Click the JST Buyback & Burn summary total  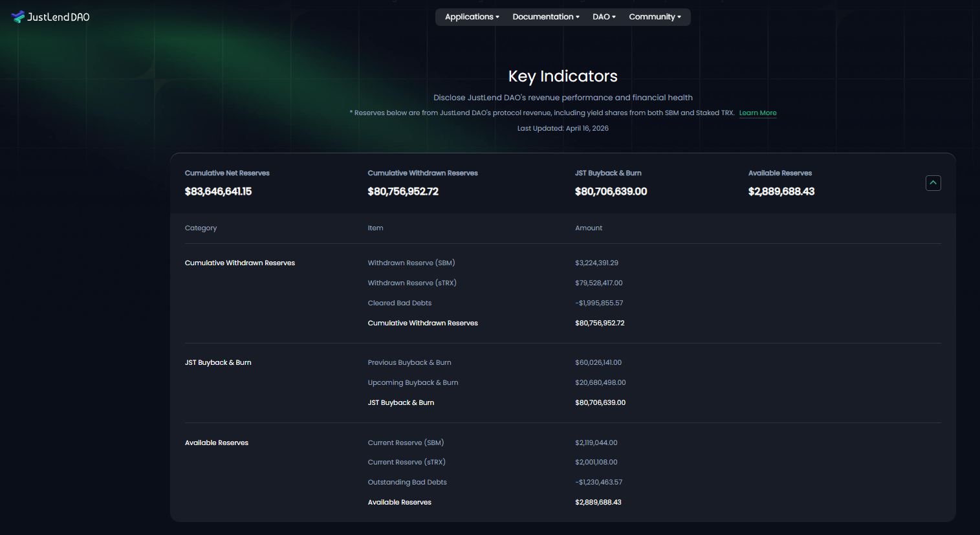pyautogui.click(x=611, y=191)
